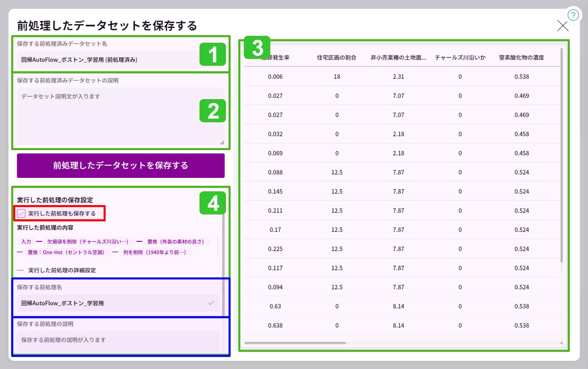Click the 保存する前処理済みデータセットの説明 label
This screenshot has width=588, height=369.
[x=68, y=81]
